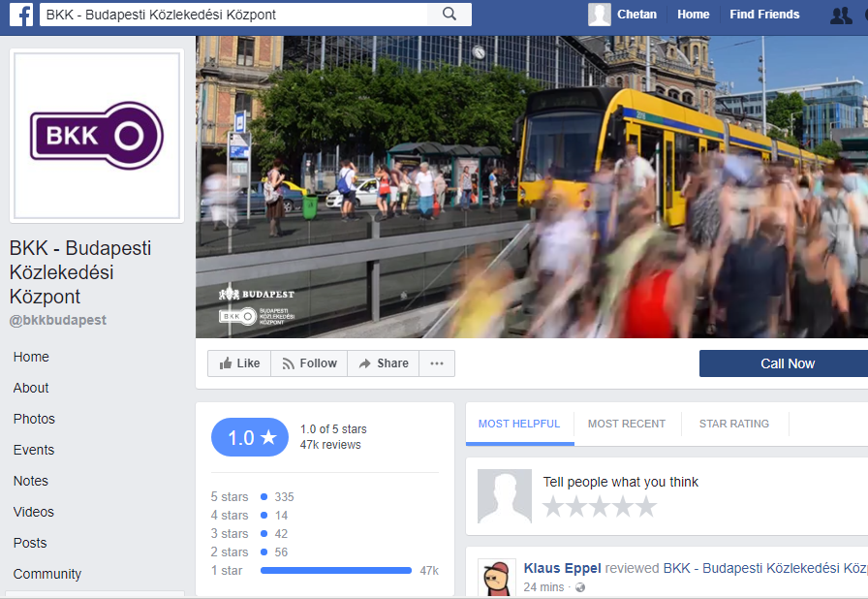868x599 pixels.
Task: Click the @bkkbudapest page handle
Action: pos(58,321)
